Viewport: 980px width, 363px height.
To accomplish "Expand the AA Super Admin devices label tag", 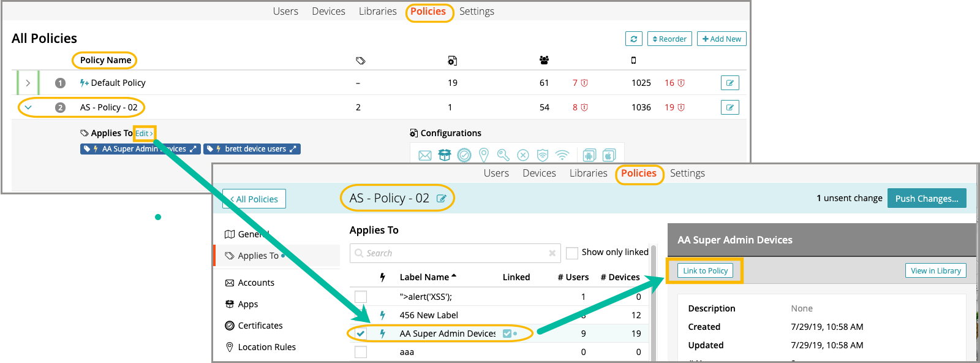I will coord(193,149).
